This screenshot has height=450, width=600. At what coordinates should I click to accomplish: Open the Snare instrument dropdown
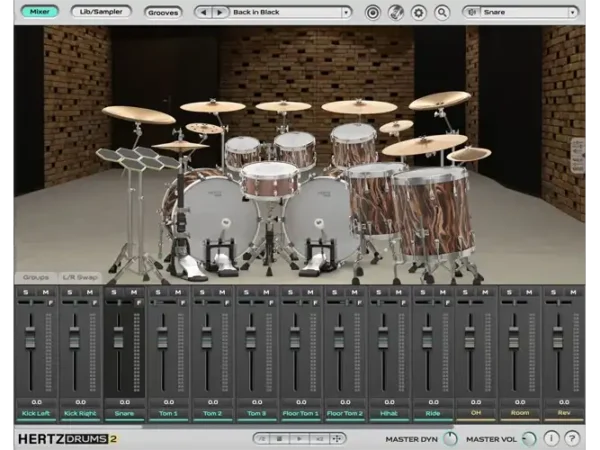click(x=572, y=12)
